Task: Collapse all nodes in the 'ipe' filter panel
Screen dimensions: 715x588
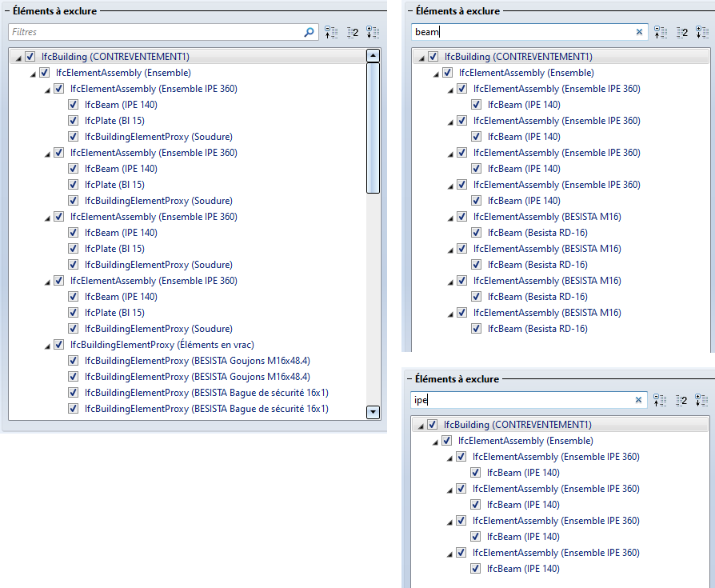Action: (x=660, y=400)
